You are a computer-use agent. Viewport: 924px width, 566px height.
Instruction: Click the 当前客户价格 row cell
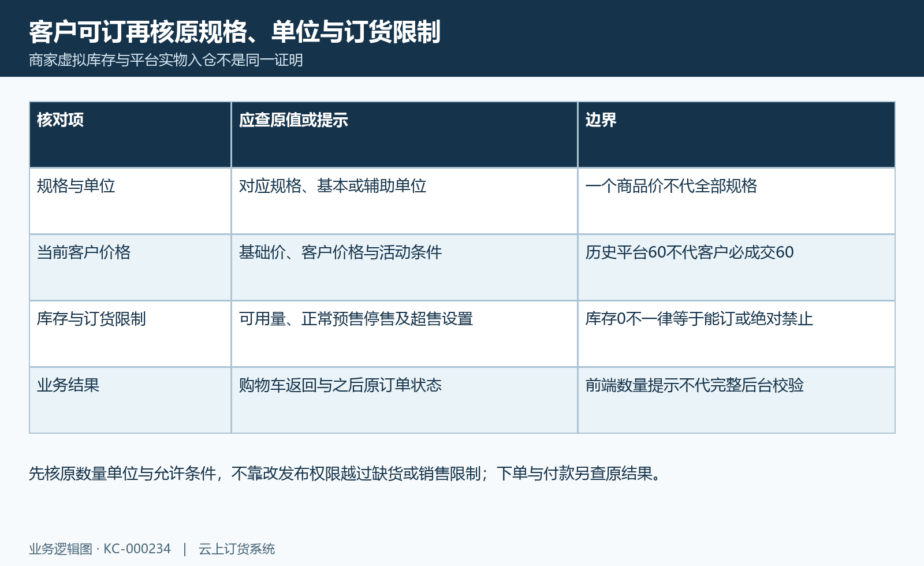(131, 267)
